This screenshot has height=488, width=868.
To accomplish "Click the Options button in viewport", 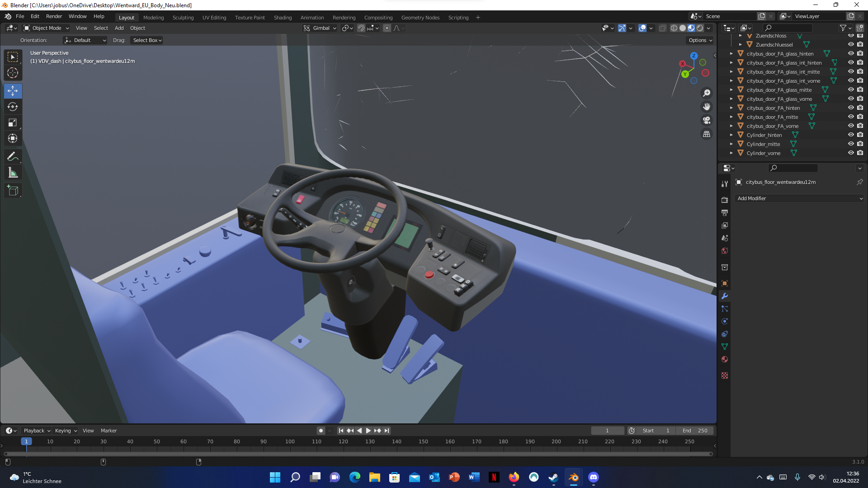I will 700,40.
